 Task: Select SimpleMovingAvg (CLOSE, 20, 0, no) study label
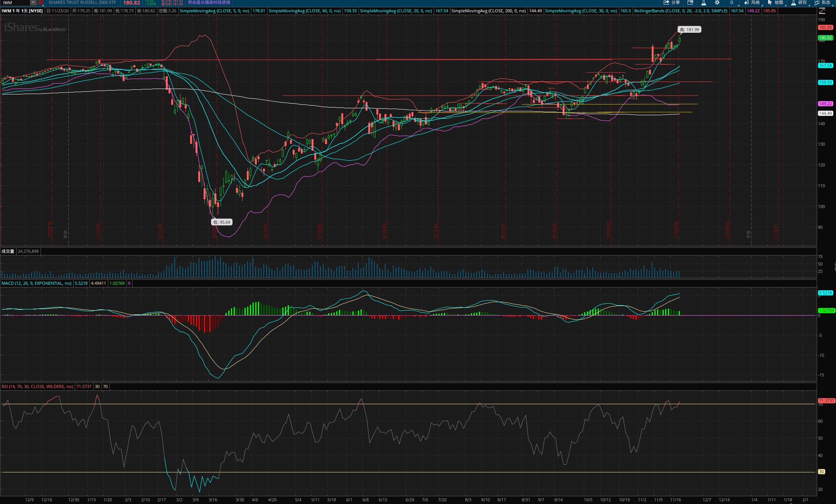click(396, 11)
